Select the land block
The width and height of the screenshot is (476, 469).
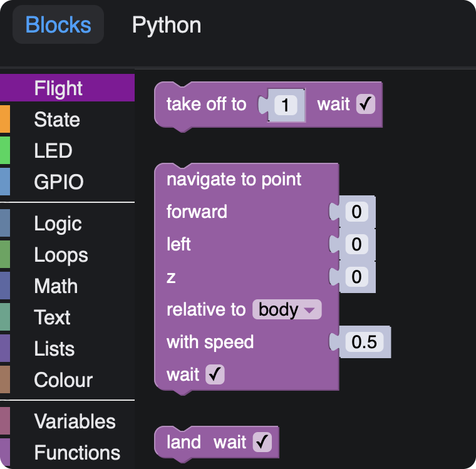click(184, 443)
